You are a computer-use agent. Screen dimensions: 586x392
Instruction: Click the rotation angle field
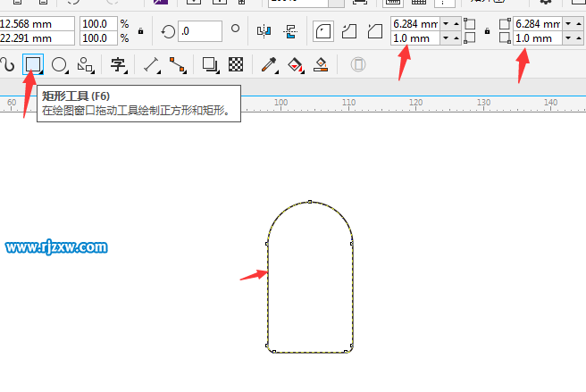200,31
